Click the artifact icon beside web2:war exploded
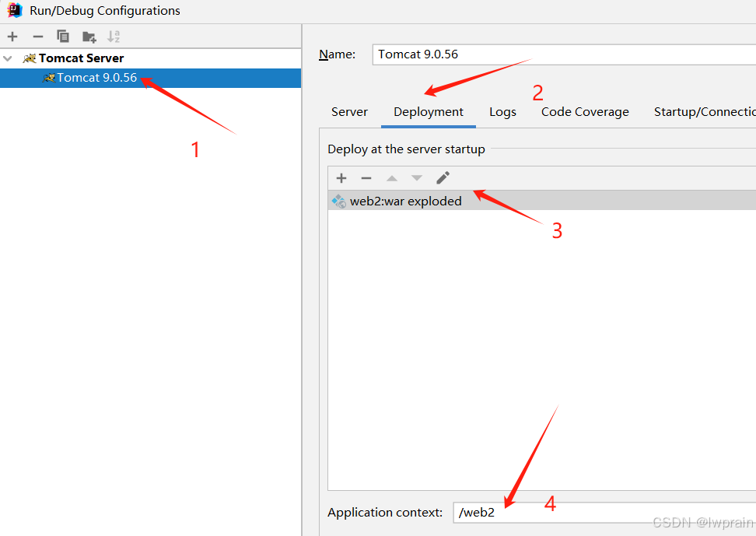Screen dimensions: 756x536 tap(339, 201)
